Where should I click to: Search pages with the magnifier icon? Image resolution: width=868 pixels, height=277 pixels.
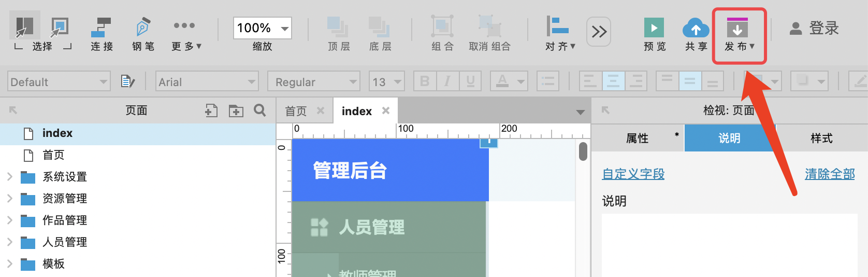[260, 110]
